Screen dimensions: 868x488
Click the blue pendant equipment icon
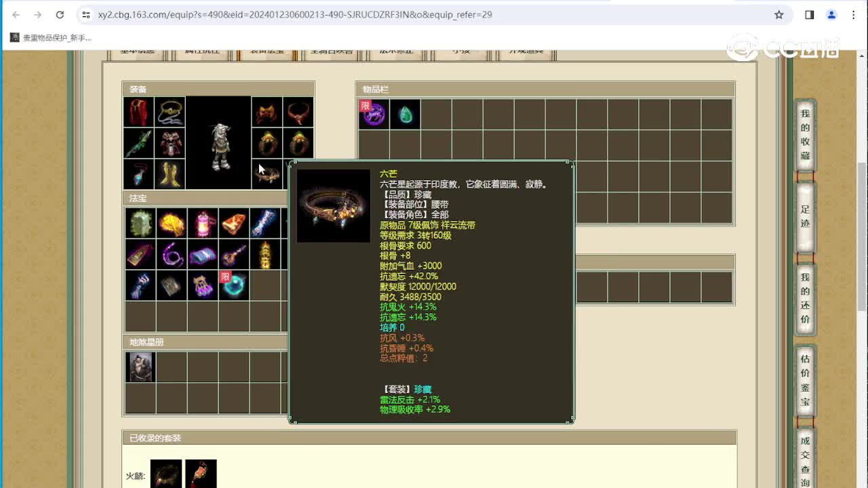click(x=138, y=174)
